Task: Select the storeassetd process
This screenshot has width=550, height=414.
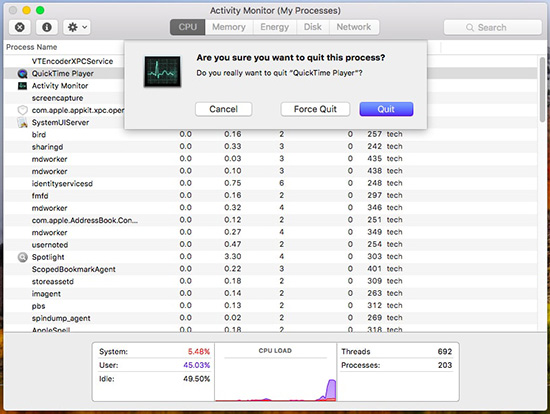Action: (x=53, y=282)
